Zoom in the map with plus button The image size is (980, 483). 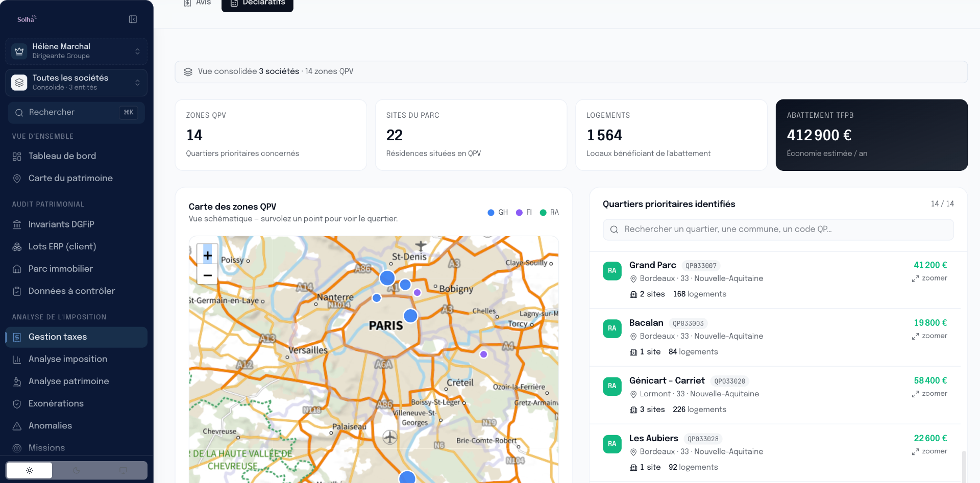click(207, 255)
